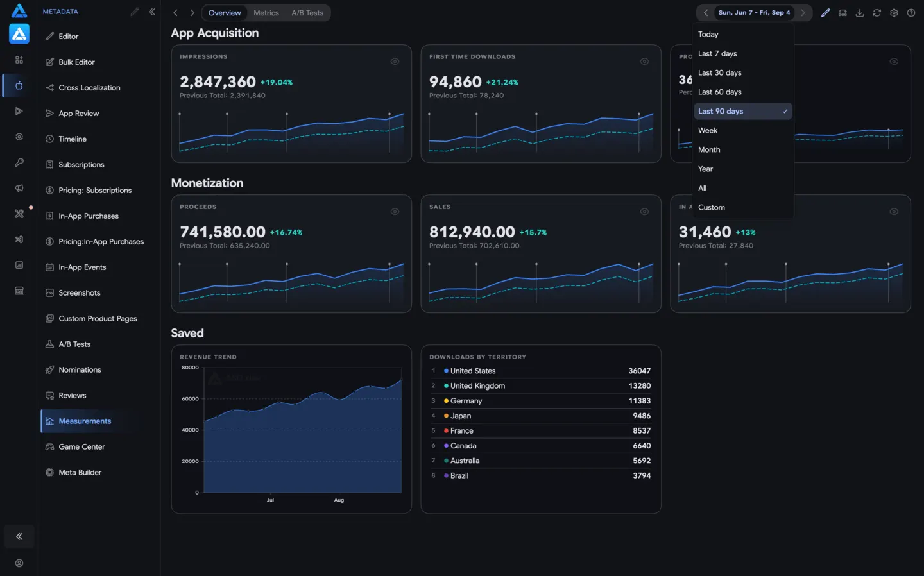Click the eye-target icon in left rail
Screen dimensions: 924x576
(x=19, y=137)
